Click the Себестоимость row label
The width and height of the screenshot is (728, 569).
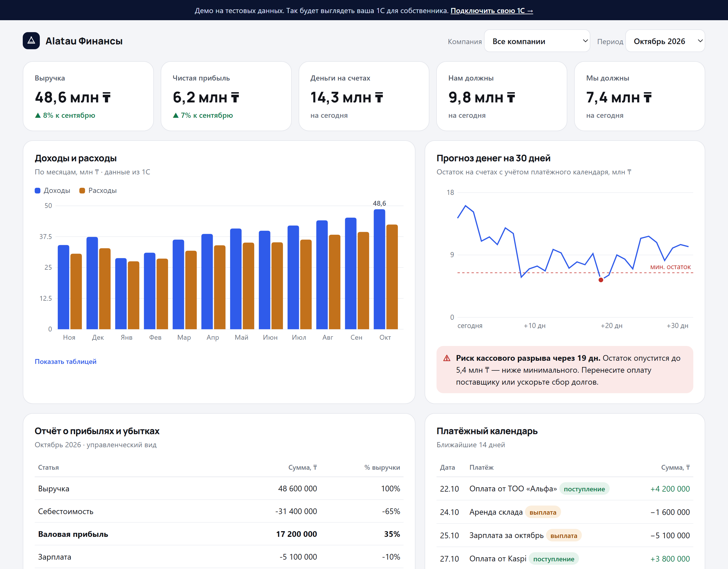point(66,511)
